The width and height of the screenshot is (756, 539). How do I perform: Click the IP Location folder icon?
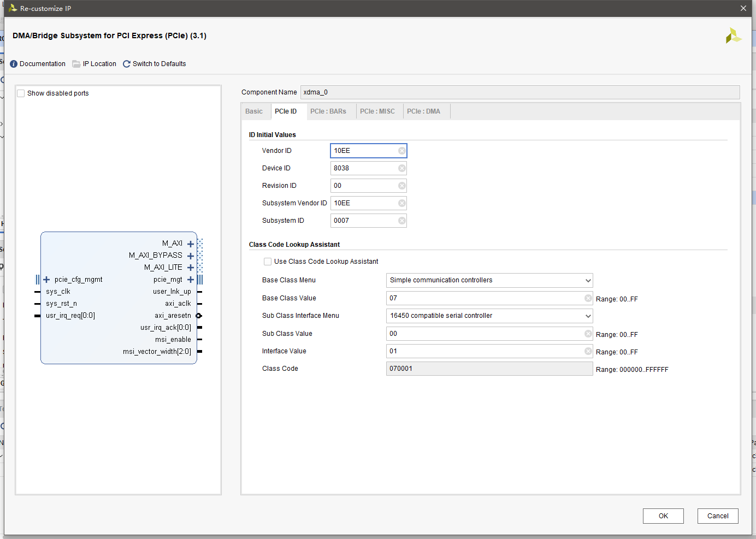point(76,64)
